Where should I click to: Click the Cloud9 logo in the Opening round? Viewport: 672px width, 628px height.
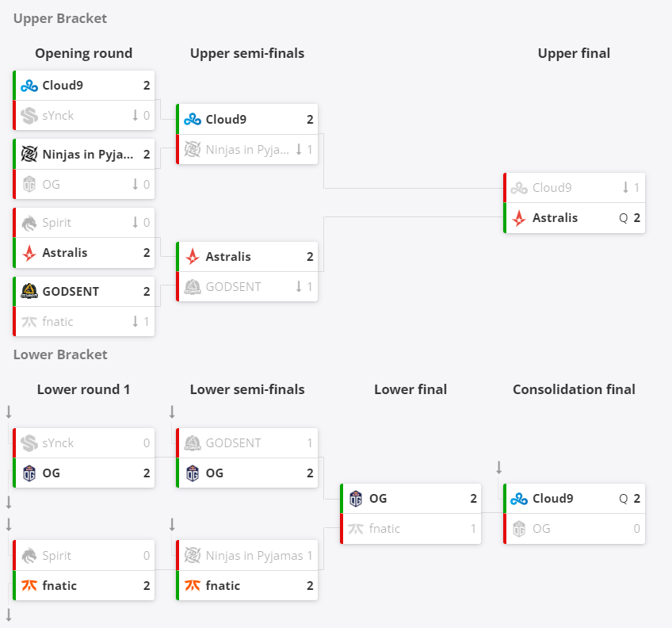point(29,86)
